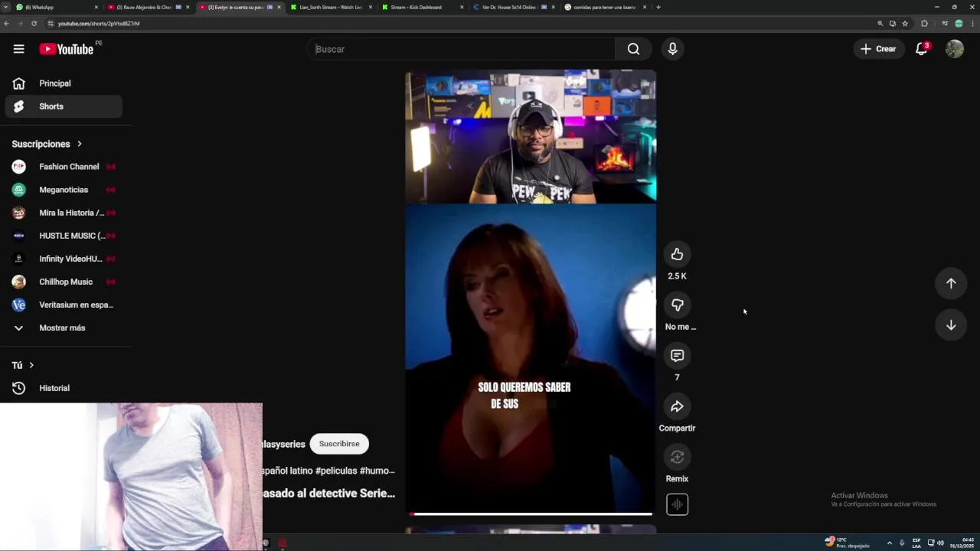Viewport: 980px width, 551px height.
Task: Open taskbar language indicator ESP LAA
Action: coord(916,543)
